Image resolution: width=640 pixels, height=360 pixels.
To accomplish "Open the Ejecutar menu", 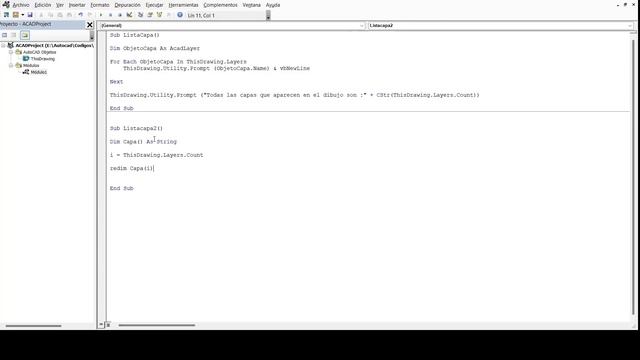I will coord(154,5).
